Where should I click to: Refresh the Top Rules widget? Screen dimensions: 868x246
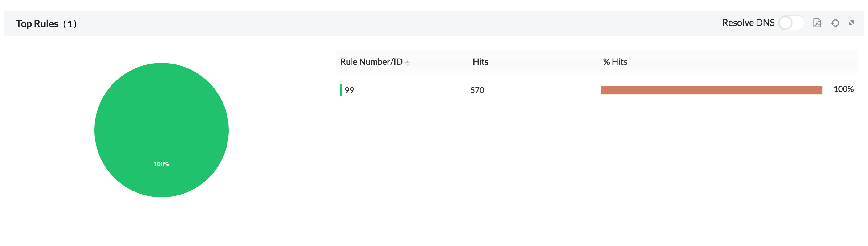pyautogui.click(x=835, y=23)
